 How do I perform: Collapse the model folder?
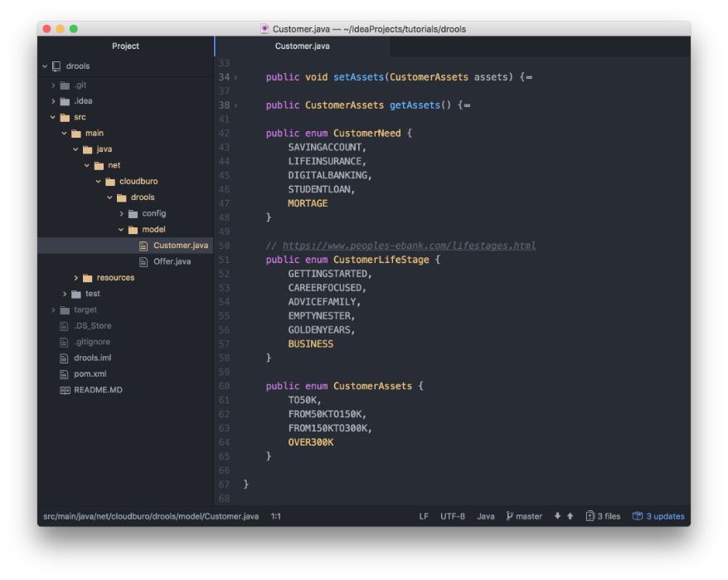121,230
